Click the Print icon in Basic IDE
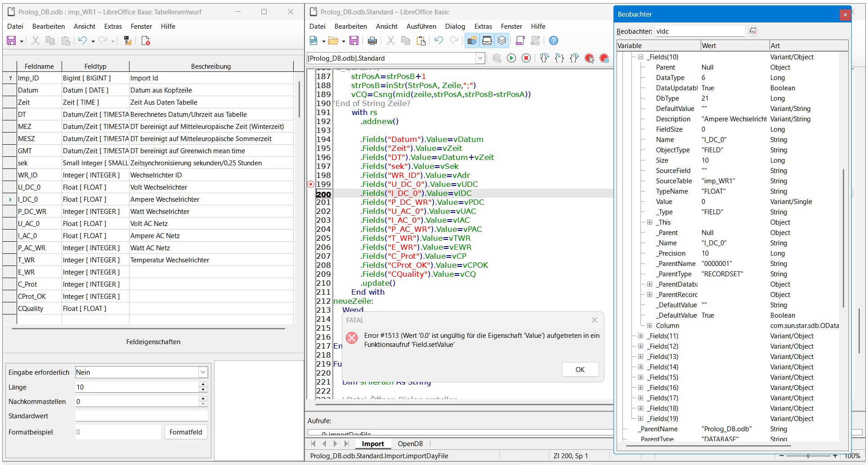Image resolution: width=868 pixels, height=465 pixels. 372,41
